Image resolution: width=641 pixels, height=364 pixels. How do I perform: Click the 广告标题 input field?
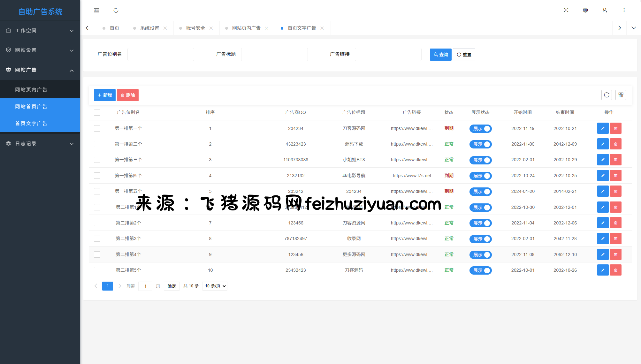pyautogui.click(x=274, y=55)
